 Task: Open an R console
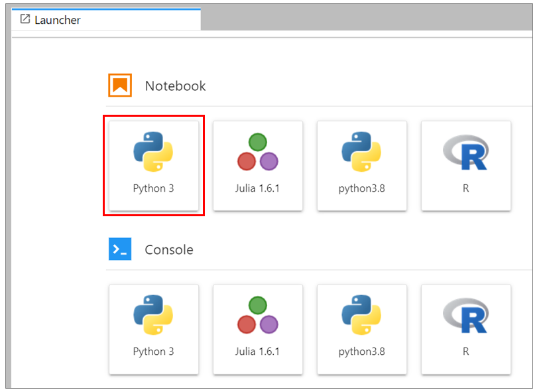click(x=466, y=329)
